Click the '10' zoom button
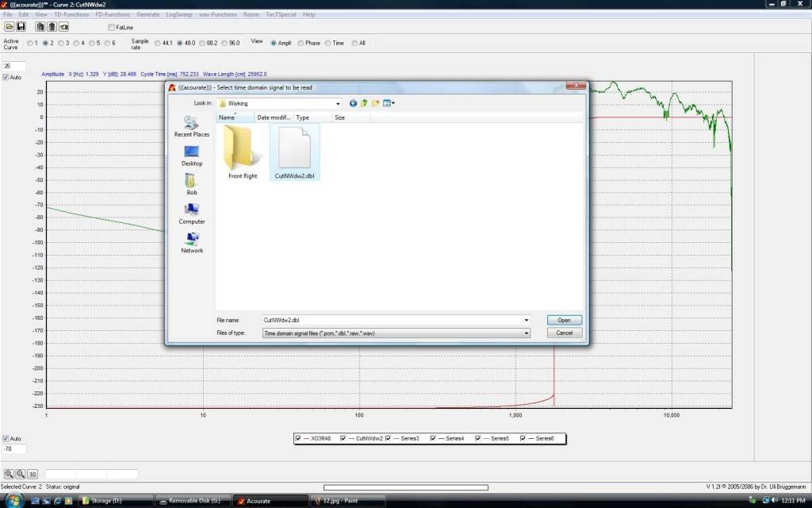 point(32,474)
